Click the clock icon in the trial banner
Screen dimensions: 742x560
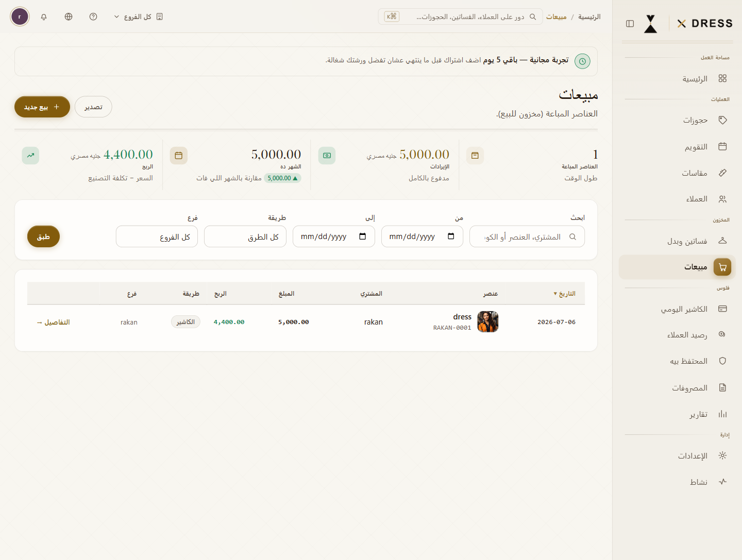582,61
